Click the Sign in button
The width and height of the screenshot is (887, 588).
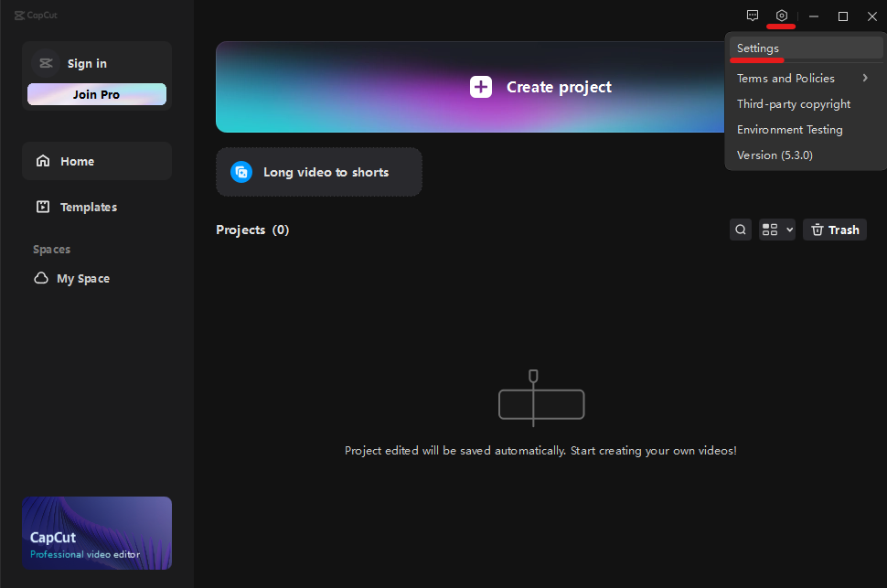pos(87,63)
